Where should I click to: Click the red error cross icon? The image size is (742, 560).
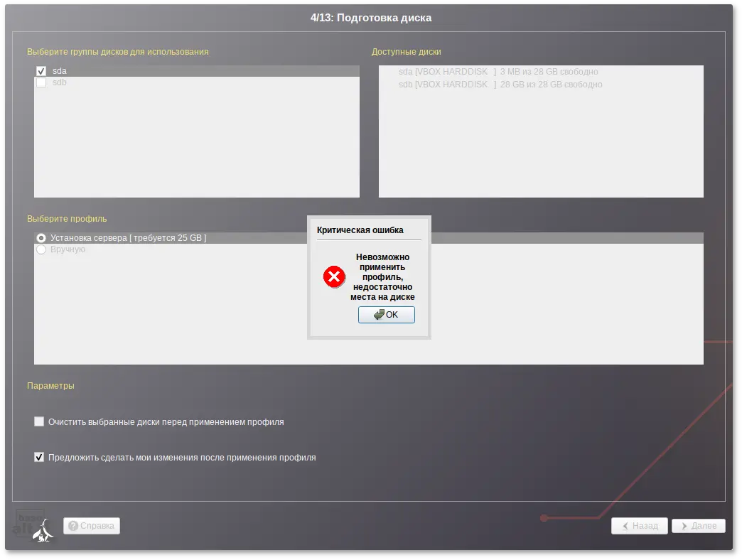[x=334, y=276]
